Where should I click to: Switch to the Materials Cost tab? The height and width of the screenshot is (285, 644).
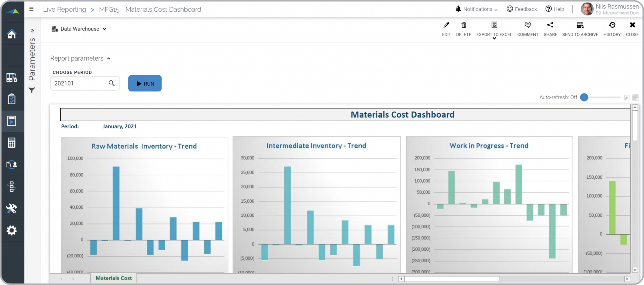click(x=113, y=278)
